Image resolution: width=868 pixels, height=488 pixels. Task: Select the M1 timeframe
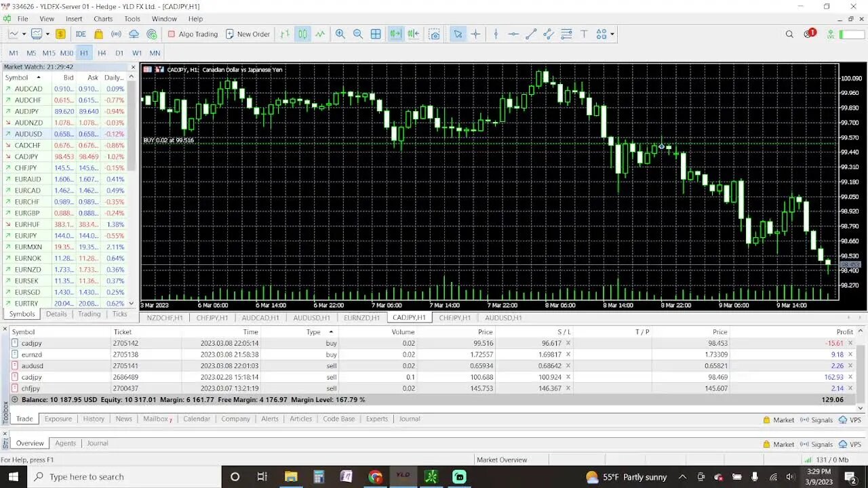coord(14,53)
